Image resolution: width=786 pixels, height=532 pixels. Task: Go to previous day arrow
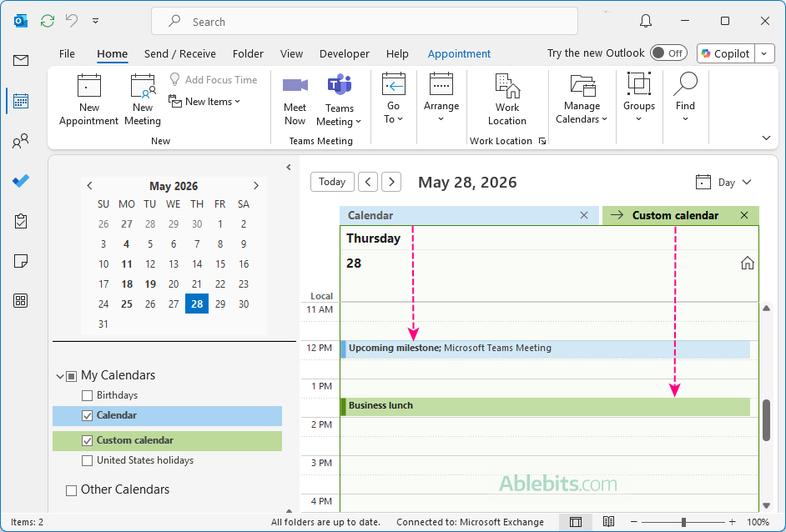click(368, 181)
